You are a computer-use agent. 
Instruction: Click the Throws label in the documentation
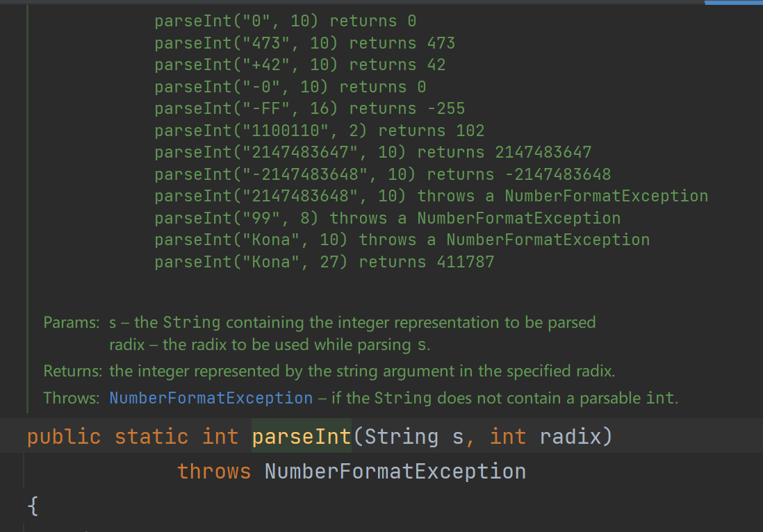72,398
